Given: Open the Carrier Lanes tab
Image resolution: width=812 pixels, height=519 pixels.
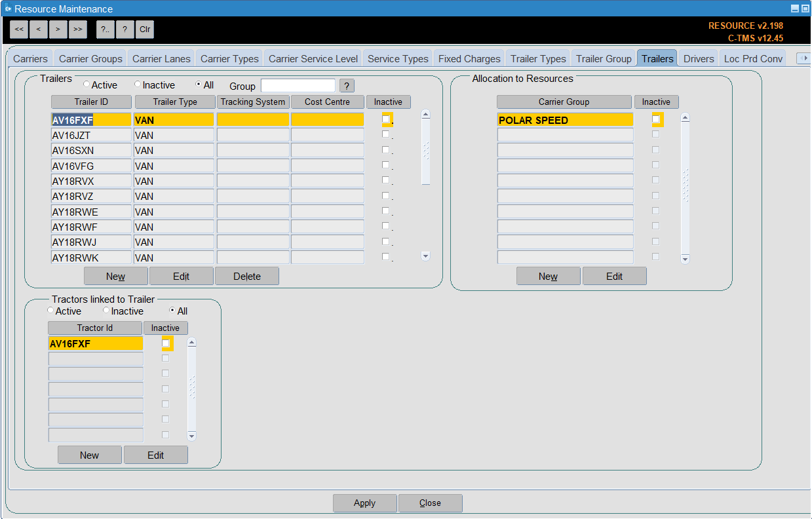Looking at the screenshot, I should pos(161,58).
